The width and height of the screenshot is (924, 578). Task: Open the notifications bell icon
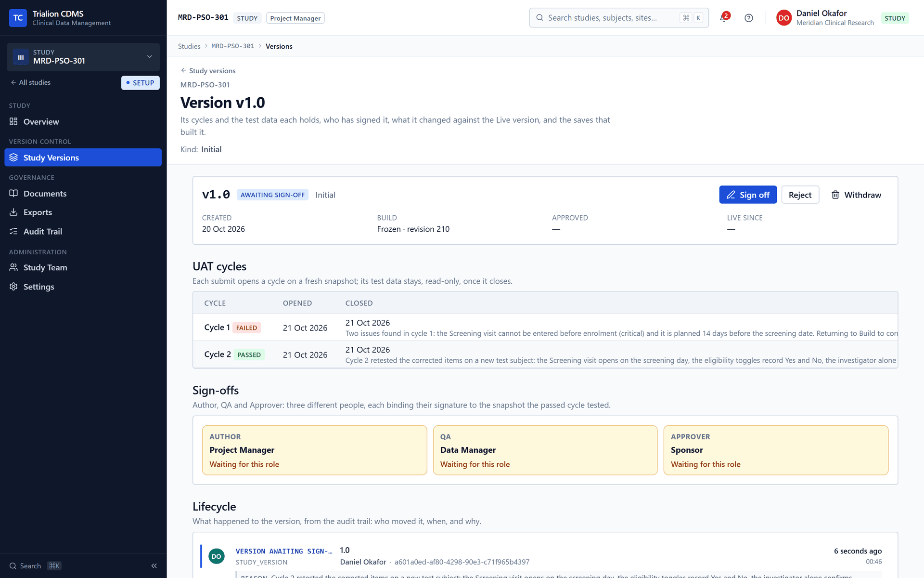click(723, 18)
